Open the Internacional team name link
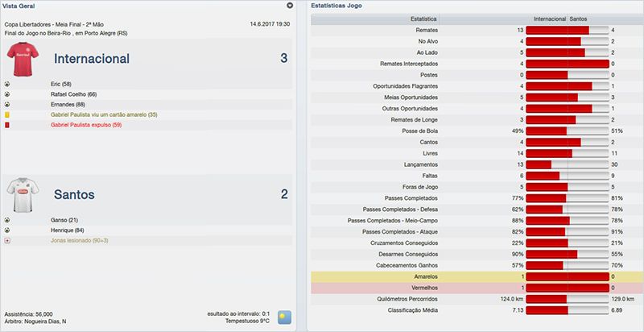Image resolution: width=644 pixels, height=332 pixels. click(91, 59)
